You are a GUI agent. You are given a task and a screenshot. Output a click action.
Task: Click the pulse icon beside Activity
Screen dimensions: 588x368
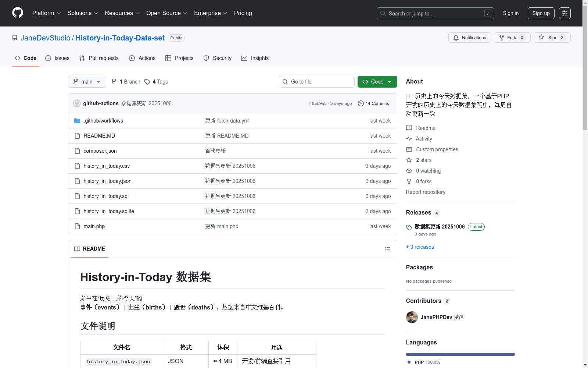point(409,139)
